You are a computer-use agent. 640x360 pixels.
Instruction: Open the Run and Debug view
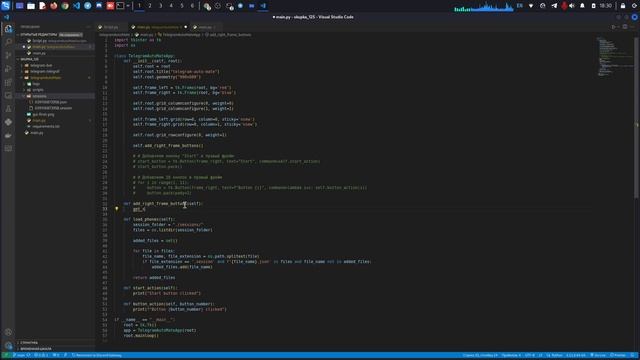click(8, 69)
